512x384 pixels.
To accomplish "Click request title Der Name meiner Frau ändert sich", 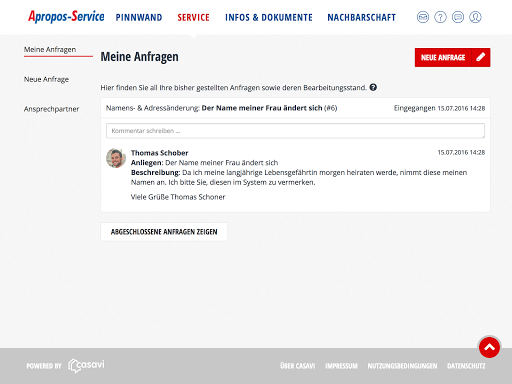I will pyautogui.click(x=262, y=108).
